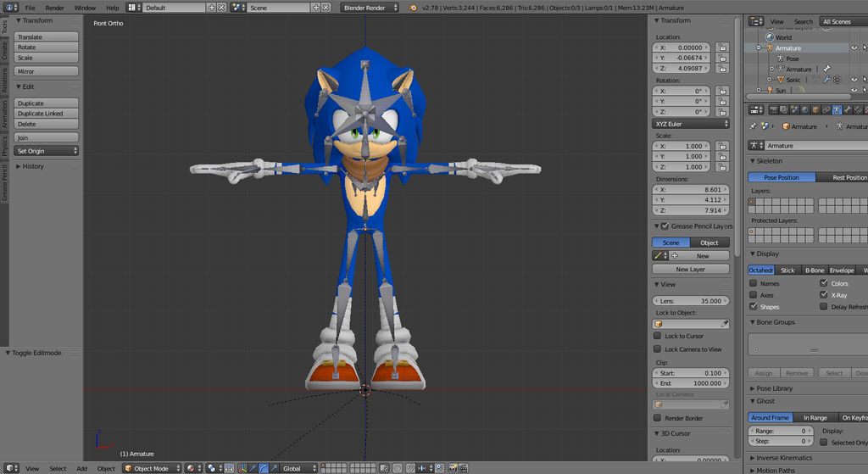Click the plus icon next to Scene field
Viewport: 868px width, 474px height.
tap(315, 8)
